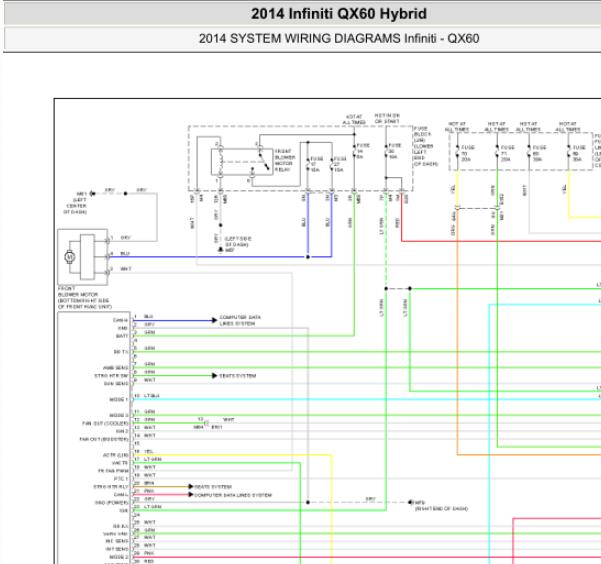Image resolution: width=601 pixels, height=564 pixels.
Task: Click the "HOT IN ON OR START" label
Action: 387,118
